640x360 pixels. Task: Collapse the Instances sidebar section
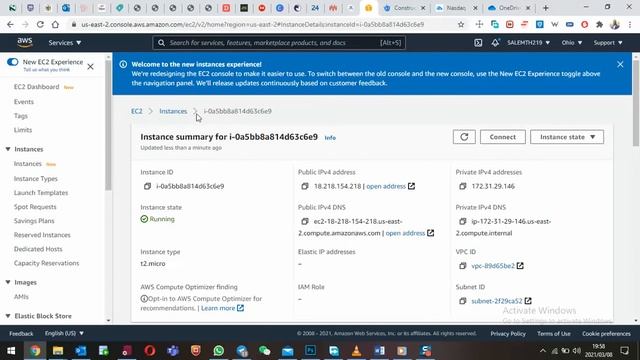pos(8,149)
